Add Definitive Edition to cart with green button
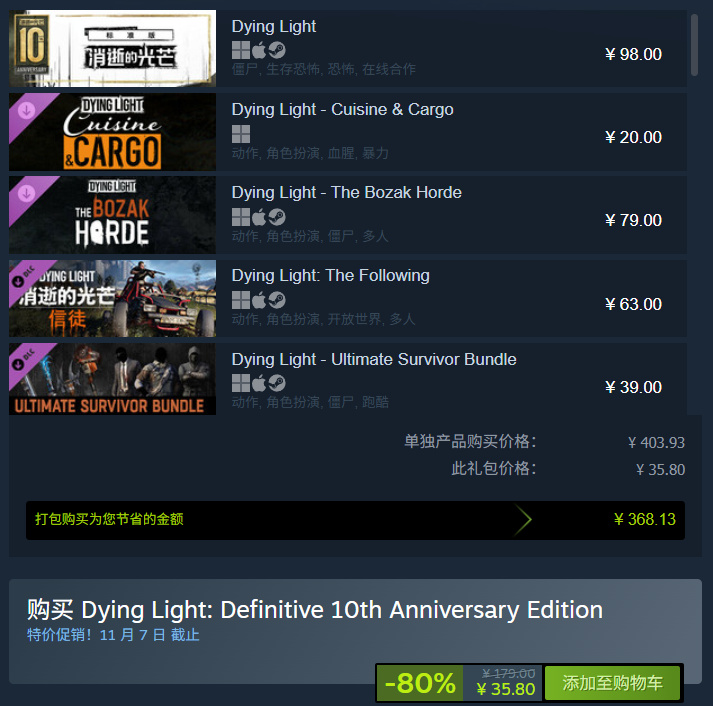The image size is (713, 706). pyautogui.click(x=612, y=683)
